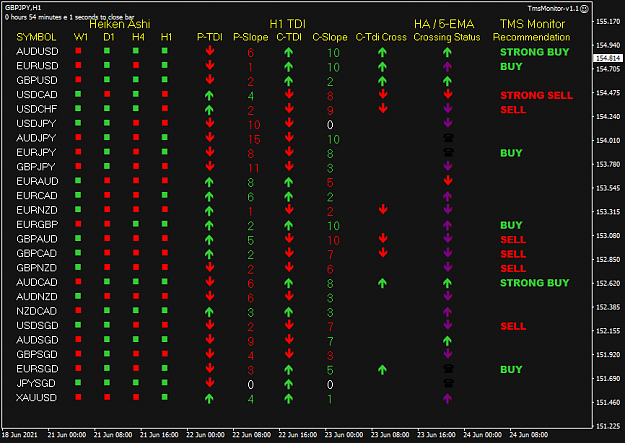Click the USDCHF SELL recommendation
Screen dimensions: 625x443
(513, 110)
